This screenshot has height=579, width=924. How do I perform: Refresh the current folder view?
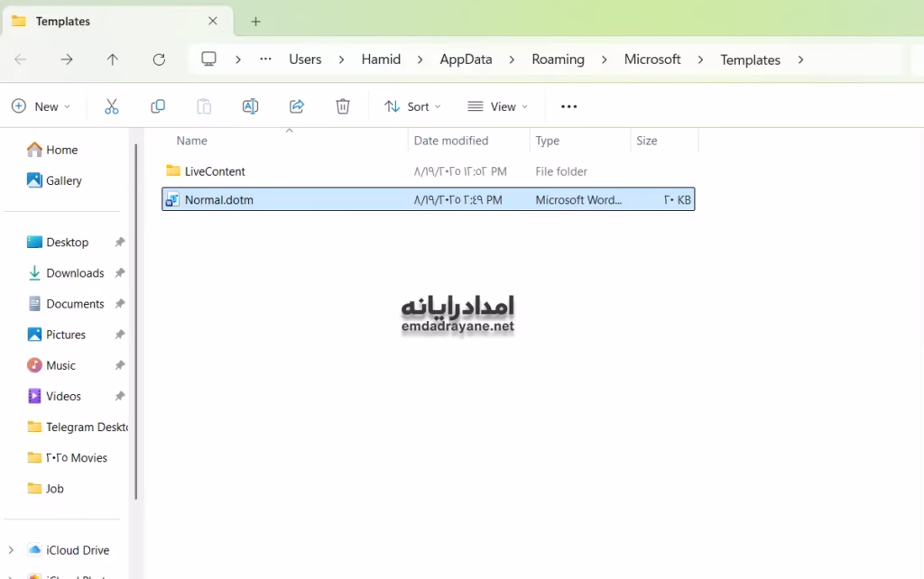pyautogui.click(x=159, y=60)
